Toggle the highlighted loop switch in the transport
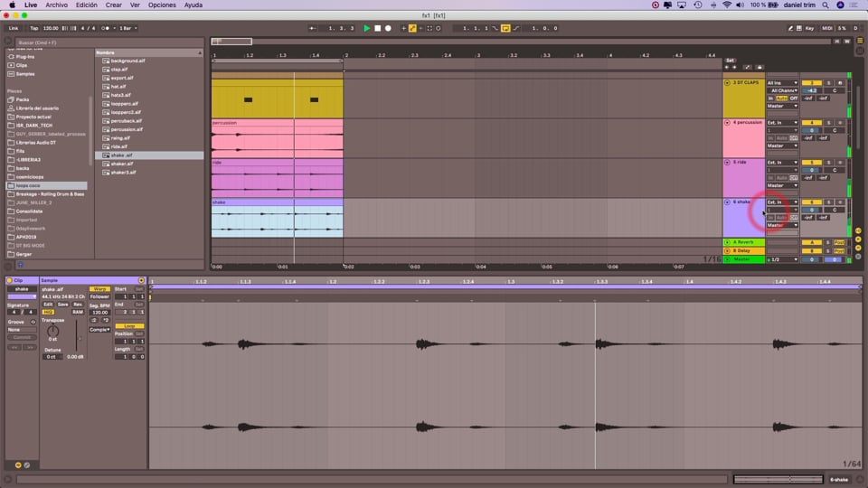Image resolution: width=868 pixels, height=488 pixels. (x=505, y=28)
